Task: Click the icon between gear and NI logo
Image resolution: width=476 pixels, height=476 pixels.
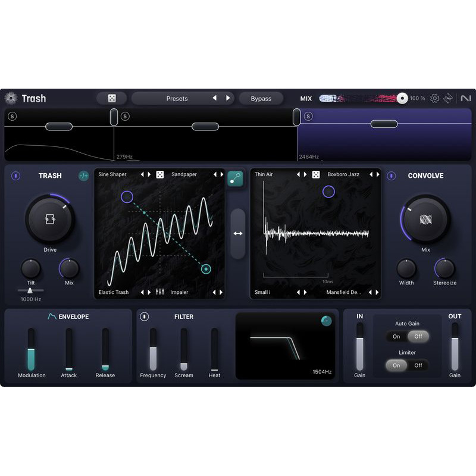Action: click(448, 98)
